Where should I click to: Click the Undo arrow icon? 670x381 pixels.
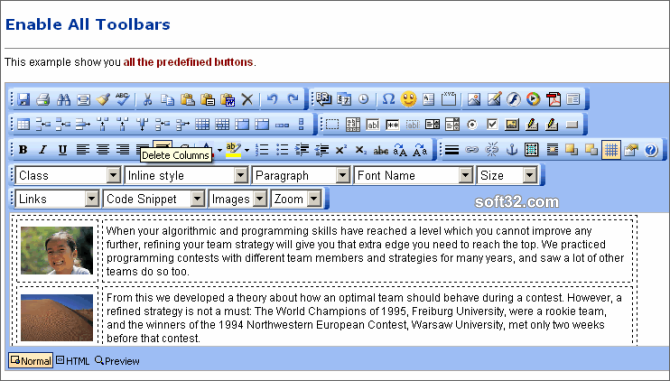272,100
